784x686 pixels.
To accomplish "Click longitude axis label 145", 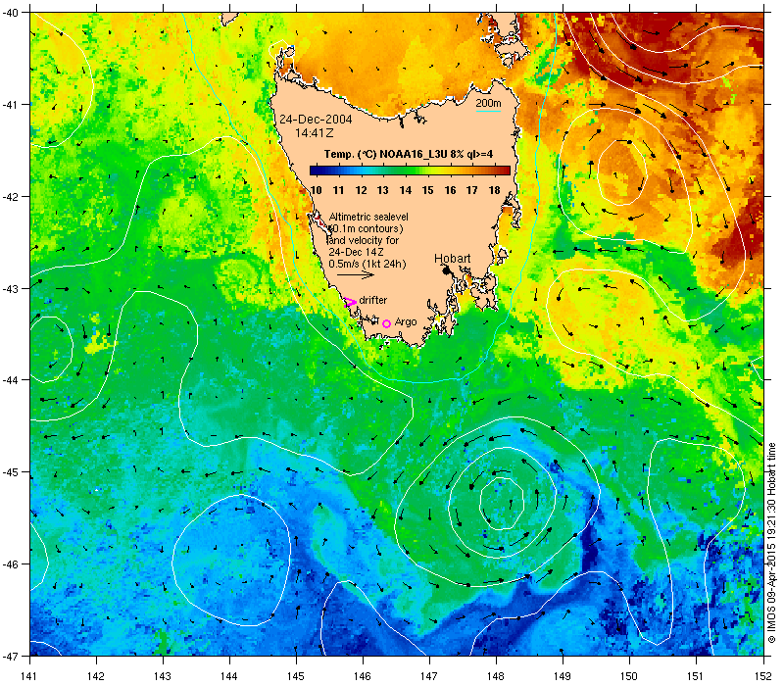I will (296, 676).
